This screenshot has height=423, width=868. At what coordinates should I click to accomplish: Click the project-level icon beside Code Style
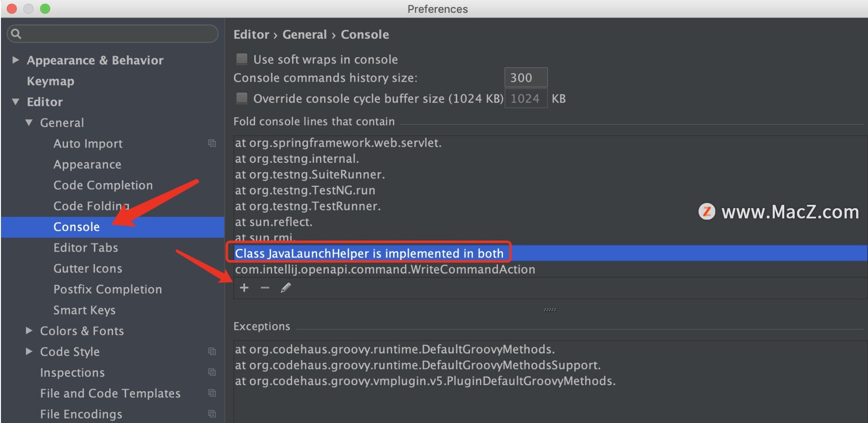click(x=212, y=352)
